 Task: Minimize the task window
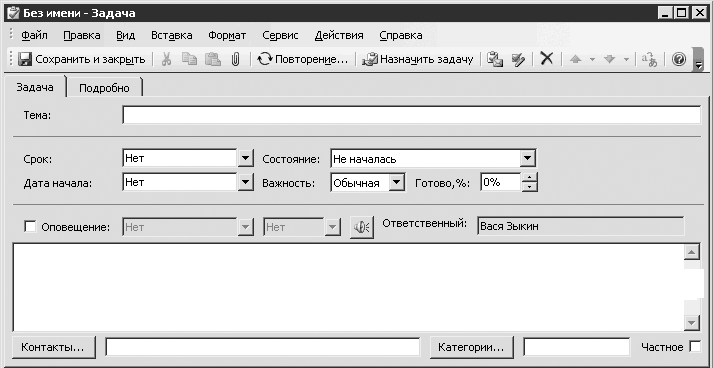[x=666, y=13]
